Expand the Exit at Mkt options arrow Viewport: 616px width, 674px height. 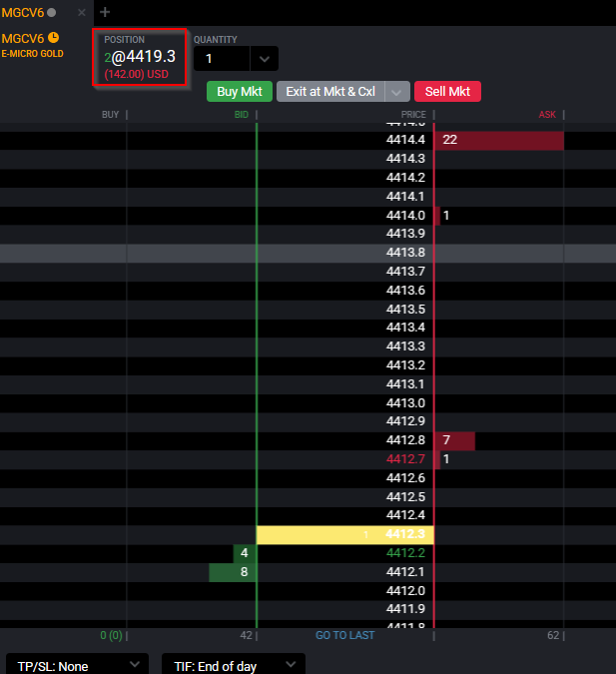click(397, 92)
